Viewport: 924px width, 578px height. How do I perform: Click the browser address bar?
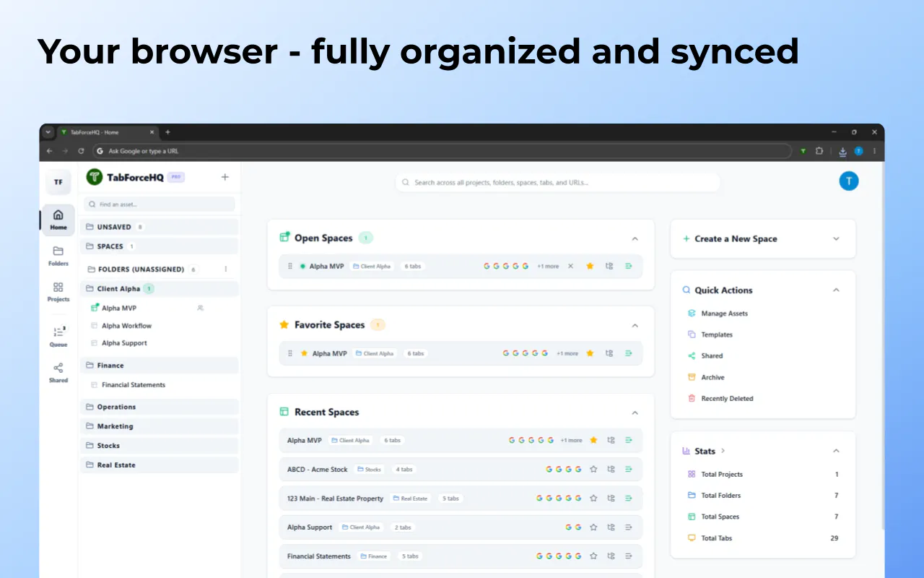(442, 151)
